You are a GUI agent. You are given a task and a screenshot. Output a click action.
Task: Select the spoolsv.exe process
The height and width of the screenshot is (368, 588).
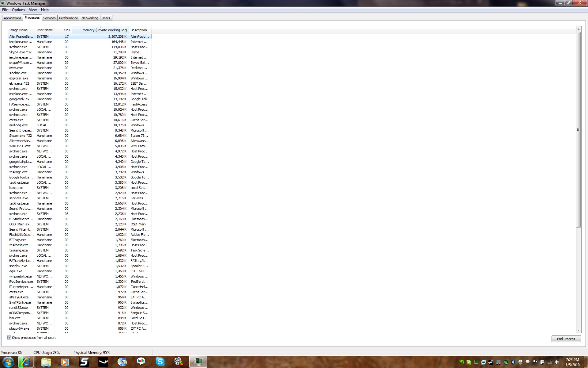(x=79, y=266)
